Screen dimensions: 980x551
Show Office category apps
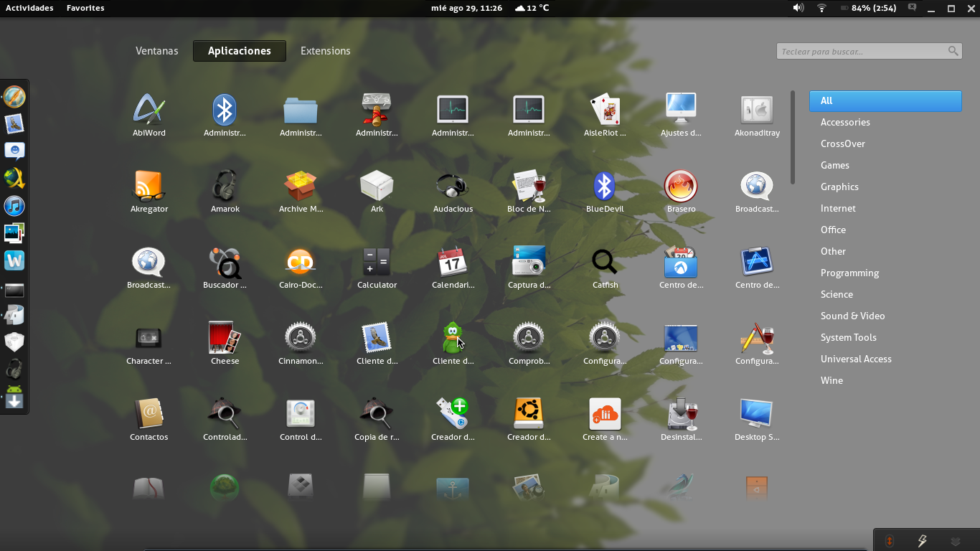point(833,230)
